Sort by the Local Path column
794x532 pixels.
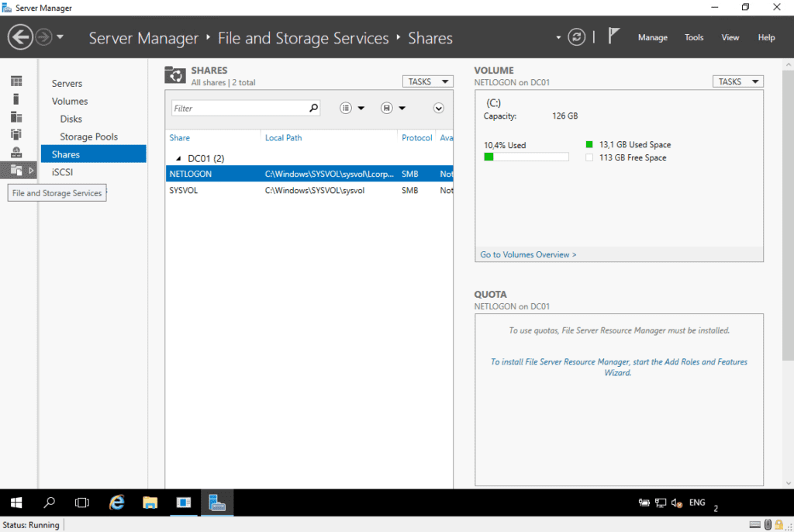pos(283,138)
